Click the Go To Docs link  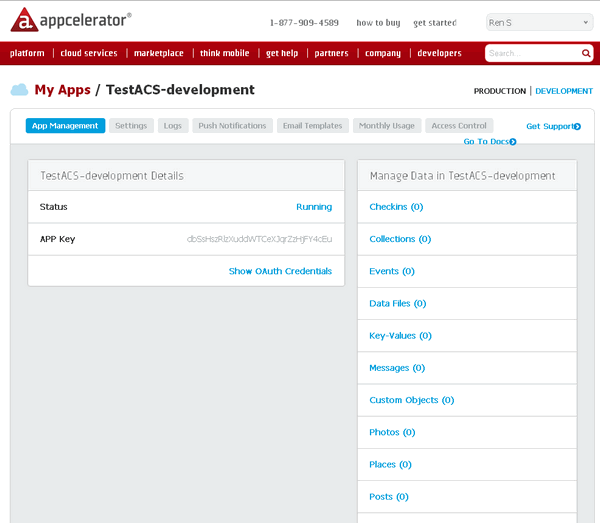click(486, 142)
